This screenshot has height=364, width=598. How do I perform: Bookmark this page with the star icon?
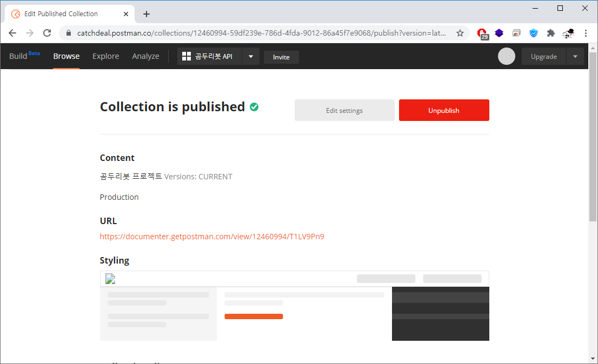point(460,33)
